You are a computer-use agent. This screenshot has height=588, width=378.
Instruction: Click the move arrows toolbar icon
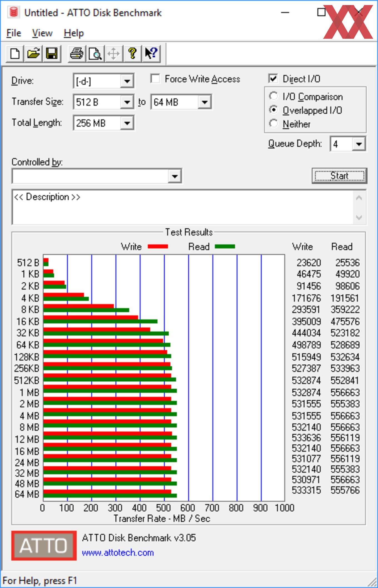(x=114, y=53)
